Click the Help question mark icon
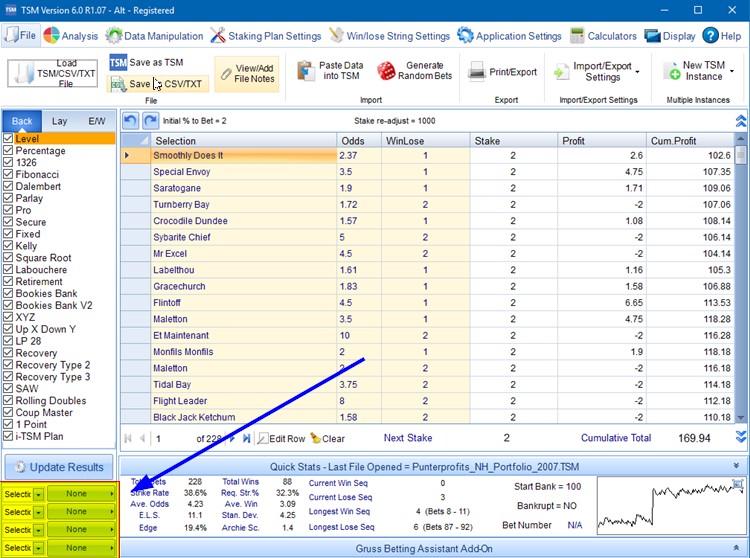 [710, 36]
